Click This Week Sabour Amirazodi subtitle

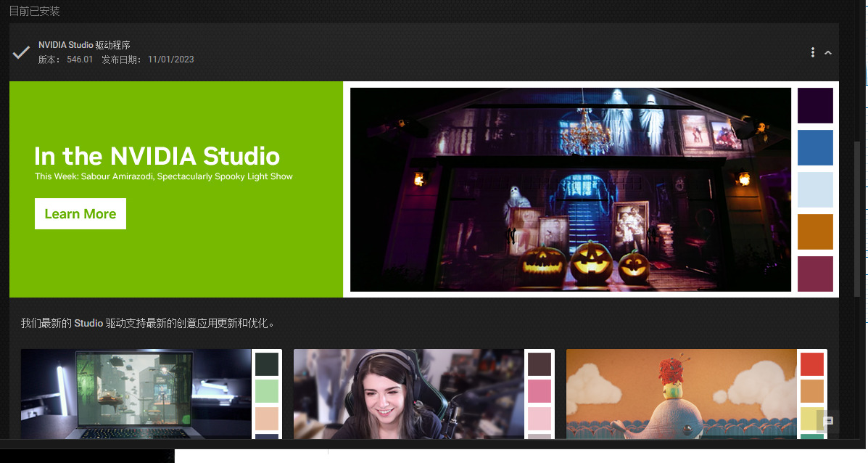point(163,176)
